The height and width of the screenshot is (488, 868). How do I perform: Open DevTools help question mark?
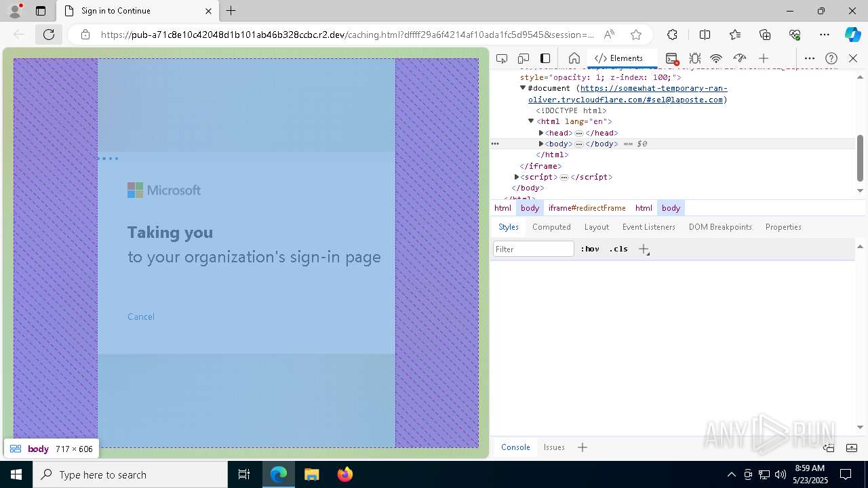tap(831, 58)
